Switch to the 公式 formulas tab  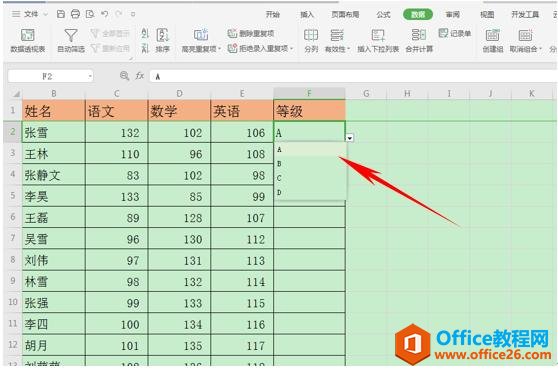383,15
